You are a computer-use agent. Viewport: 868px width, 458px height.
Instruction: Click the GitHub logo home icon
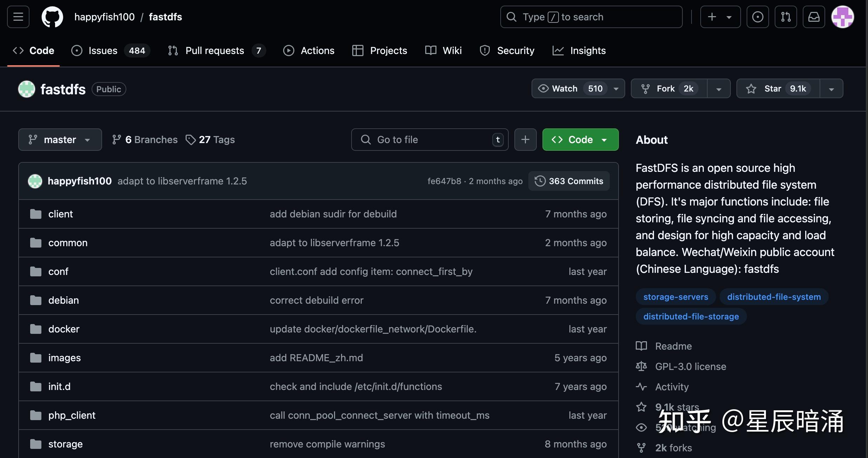(x=52, y=17)
